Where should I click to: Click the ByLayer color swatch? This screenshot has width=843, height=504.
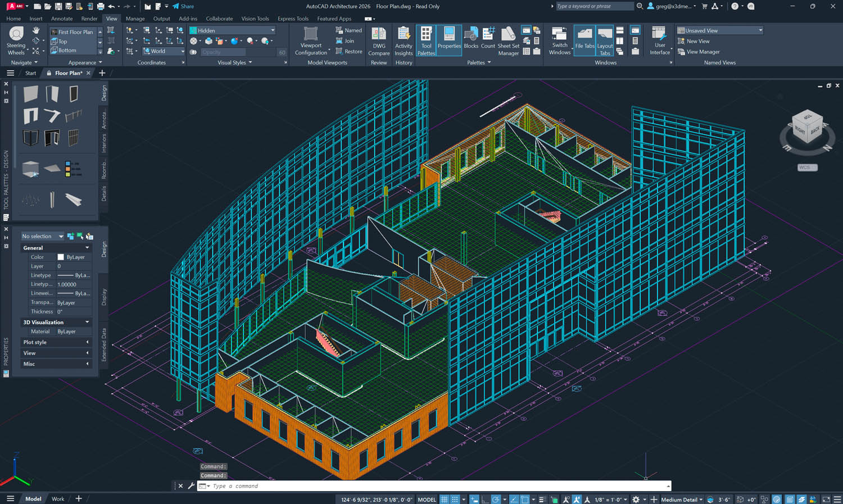coord(61,257)
